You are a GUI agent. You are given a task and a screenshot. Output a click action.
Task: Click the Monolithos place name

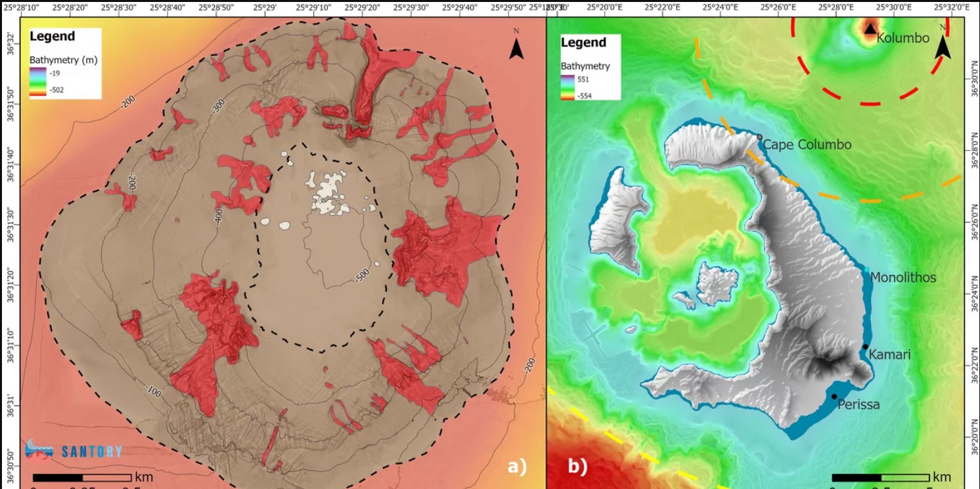click(x=902, y=278)
